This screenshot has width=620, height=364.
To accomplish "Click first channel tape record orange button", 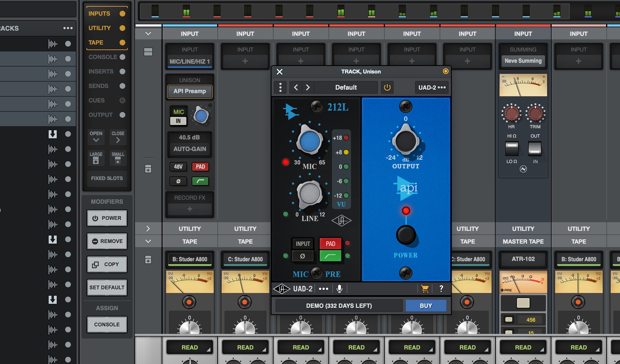I will [x=189, y=302].
